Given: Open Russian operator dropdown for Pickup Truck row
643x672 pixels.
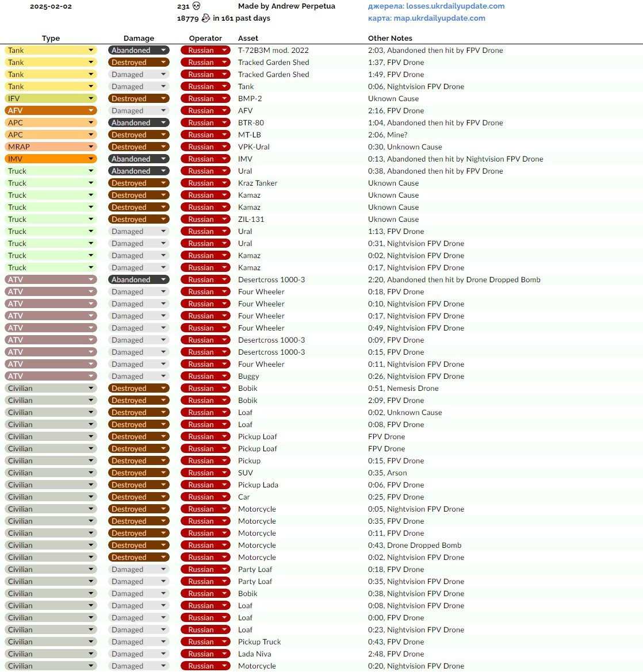Looking at the screenshot, I should [x=205, y=642].
